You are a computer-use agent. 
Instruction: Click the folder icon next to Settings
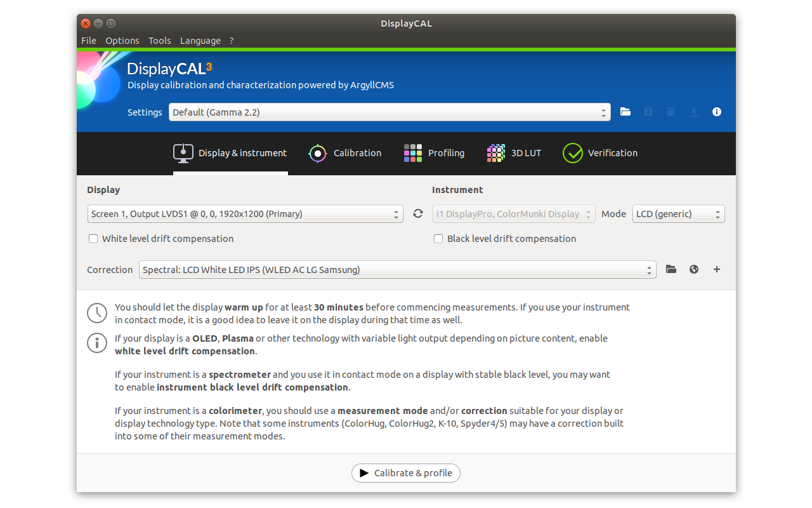(x=625, y=112)
